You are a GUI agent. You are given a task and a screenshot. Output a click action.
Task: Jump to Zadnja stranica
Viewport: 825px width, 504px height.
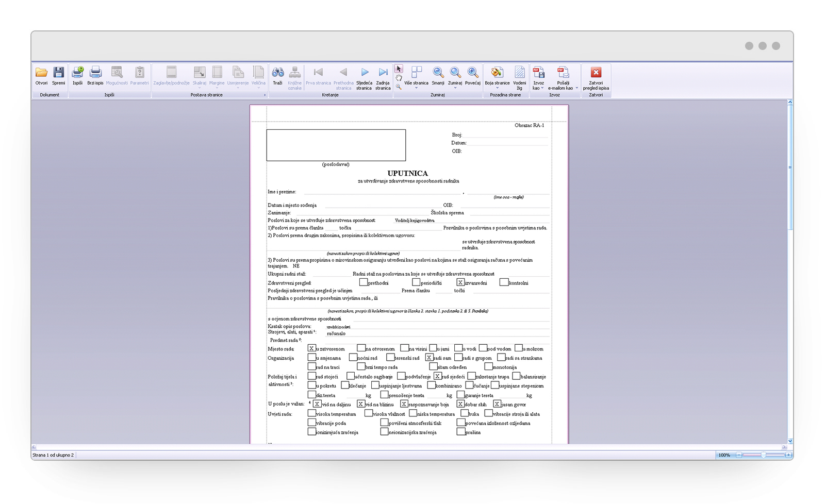383,78
